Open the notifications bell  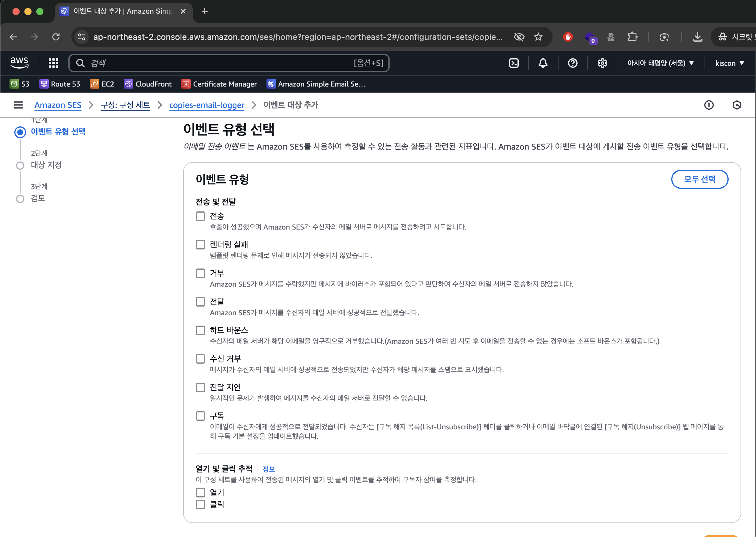pos(543,63)
